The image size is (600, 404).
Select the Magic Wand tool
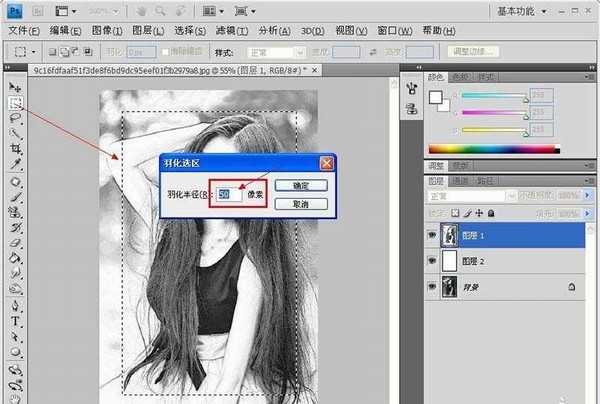15,133
